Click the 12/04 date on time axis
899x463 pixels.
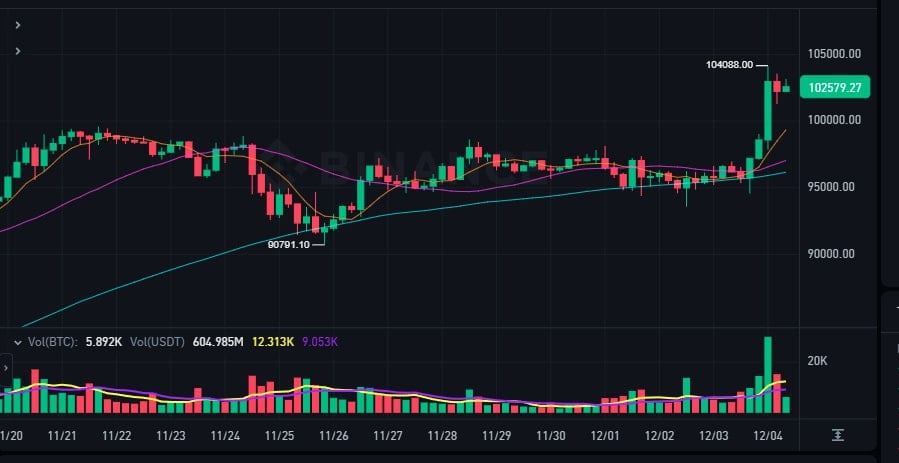pos(767,436)
